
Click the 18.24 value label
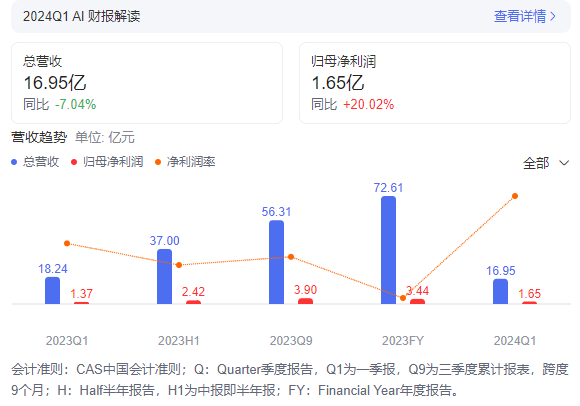[x=53, y=269]
